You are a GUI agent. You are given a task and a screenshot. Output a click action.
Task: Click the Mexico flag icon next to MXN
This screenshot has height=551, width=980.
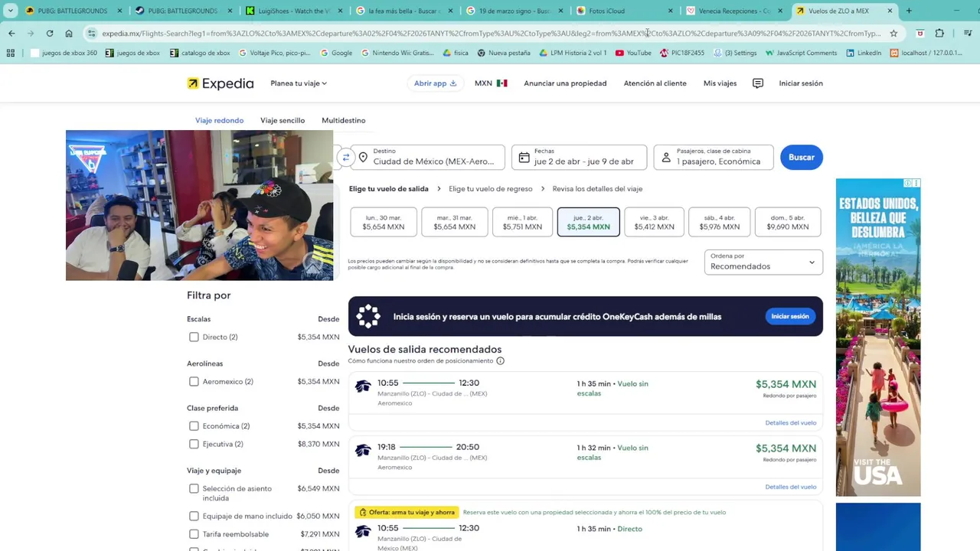click(x=501, y=83)
